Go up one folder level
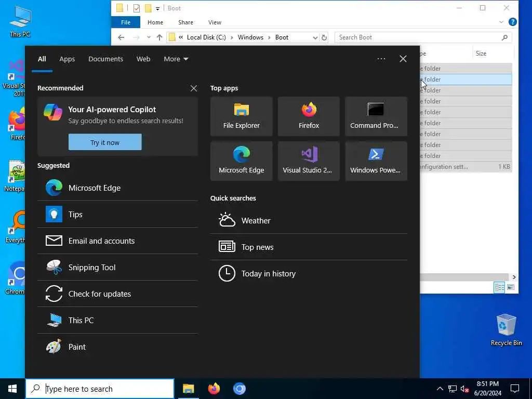The image size is (532, 399). click(159, 37)
